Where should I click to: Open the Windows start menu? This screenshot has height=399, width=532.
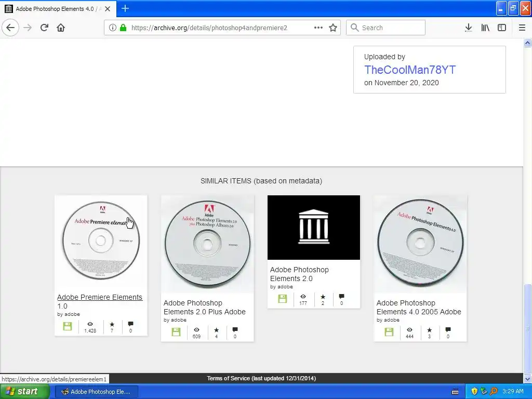tap(24, 391)
